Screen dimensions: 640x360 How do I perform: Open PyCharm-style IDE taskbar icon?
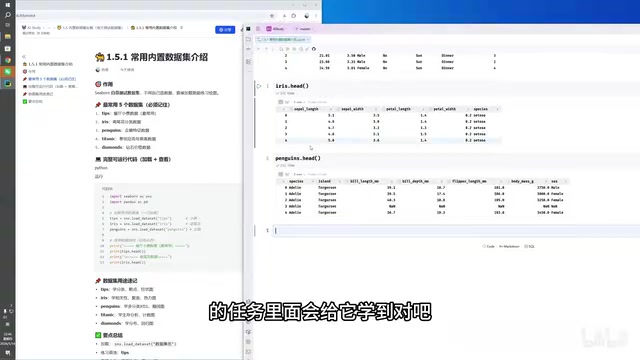pos(7,84)
